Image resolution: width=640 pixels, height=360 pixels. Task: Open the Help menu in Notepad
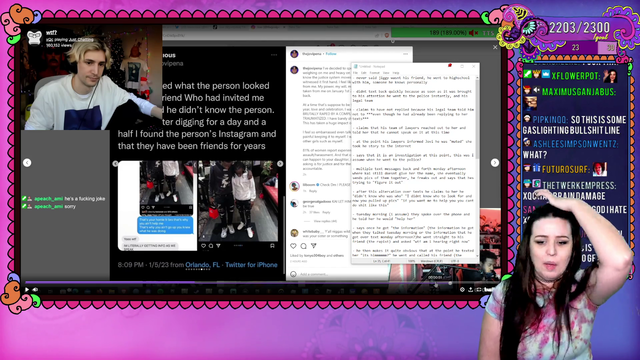pos(396,73)
